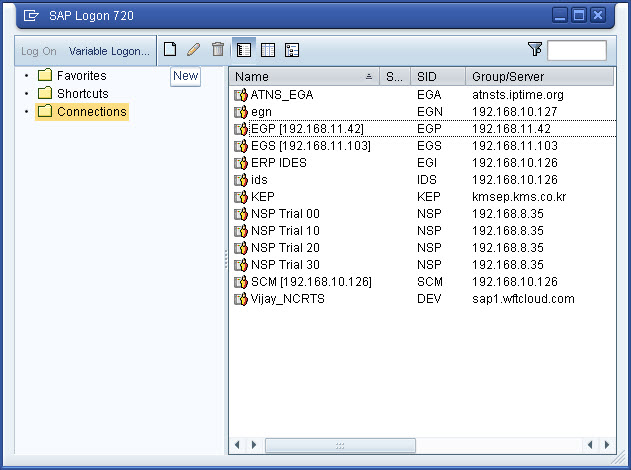The height and width of the screenshot is (470, 631).
Task: Click the SID cell DEV
Action: pyautogui.click(x=429, y=299)
